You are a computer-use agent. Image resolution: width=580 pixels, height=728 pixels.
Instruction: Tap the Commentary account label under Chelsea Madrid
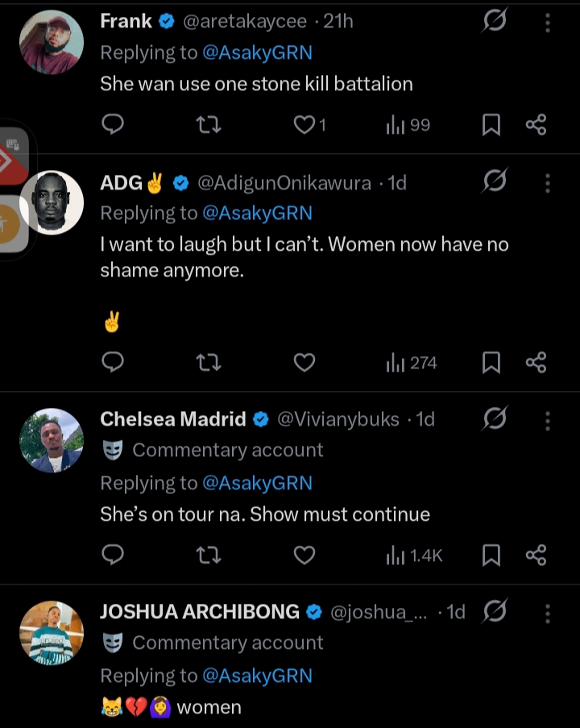click(227, 450)
